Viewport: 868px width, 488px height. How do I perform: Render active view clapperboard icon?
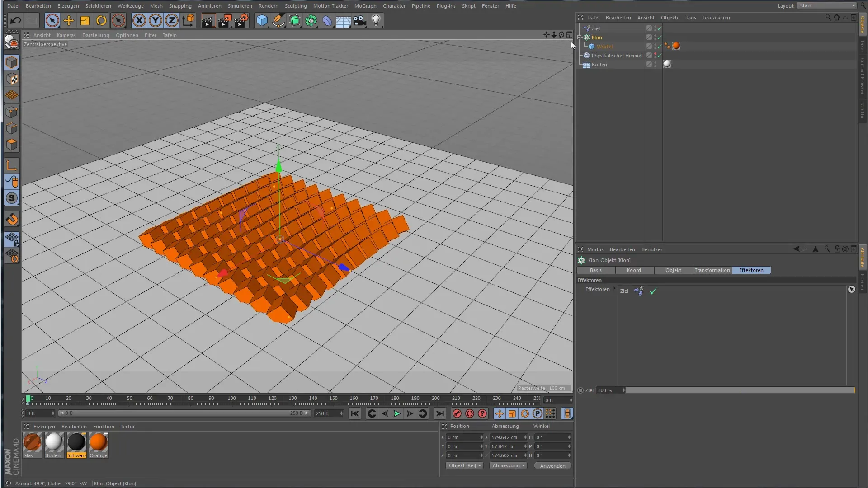click(208, 20)
